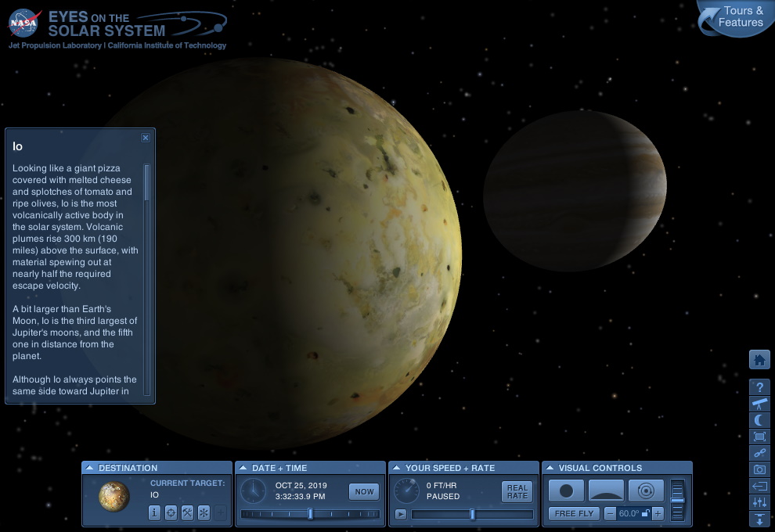This screenshot has width=775, height=532.
Task: Close the Io information panel
Action: click(146, 138)
